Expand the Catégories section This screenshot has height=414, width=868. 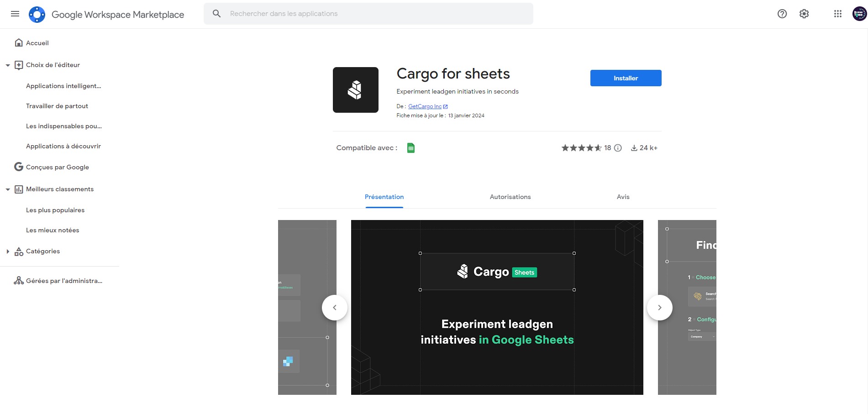pos(8,252)
